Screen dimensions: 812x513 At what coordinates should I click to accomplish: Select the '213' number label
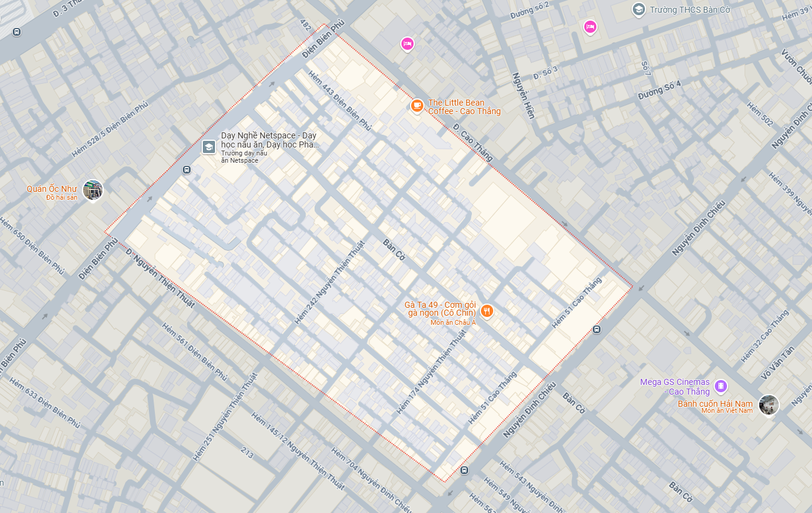click(x=247, y=452)
